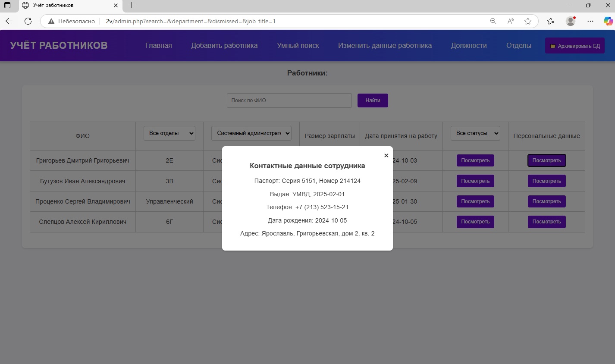Click the Работники: page heading

point(307,73)
